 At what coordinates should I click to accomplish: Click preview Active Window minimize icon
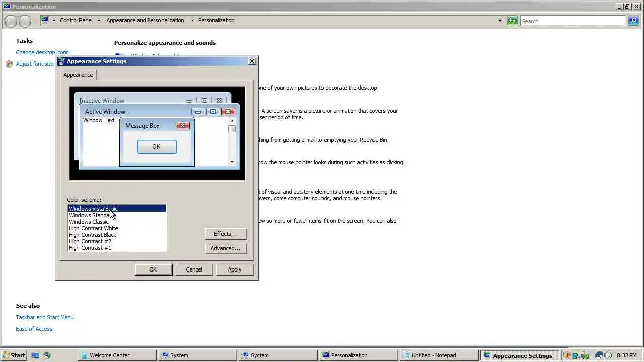pos(198,111)
